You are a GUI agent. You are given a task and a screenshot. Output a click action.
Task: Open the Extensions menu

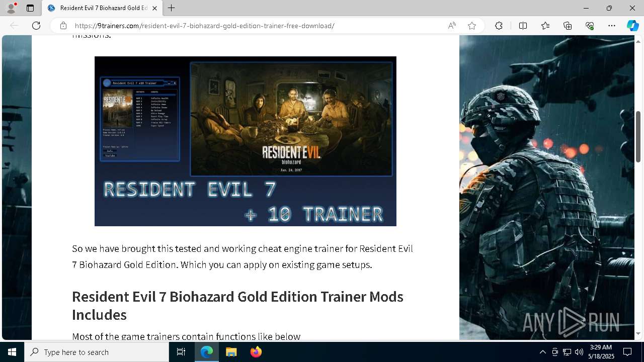coord(499,26)
